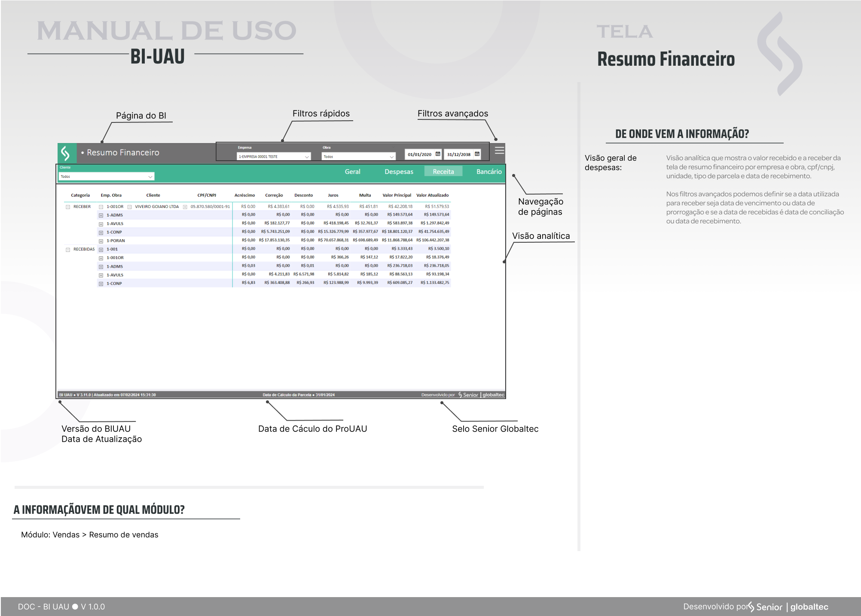This screenshot has height=616, width=861.
Task: Go to the Bancário page
Action: (x=489, y=171)
